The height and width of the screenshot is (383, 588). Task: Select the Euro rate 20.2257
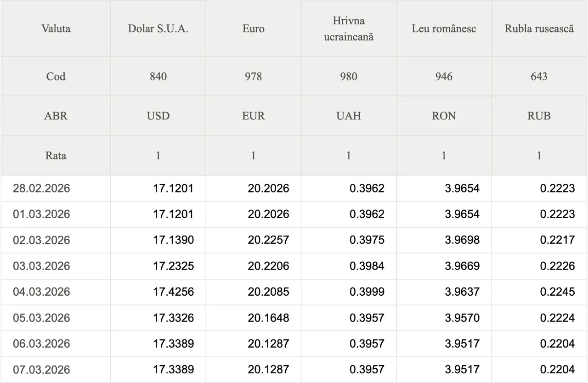pyautogui.click(x=268, y=240)
